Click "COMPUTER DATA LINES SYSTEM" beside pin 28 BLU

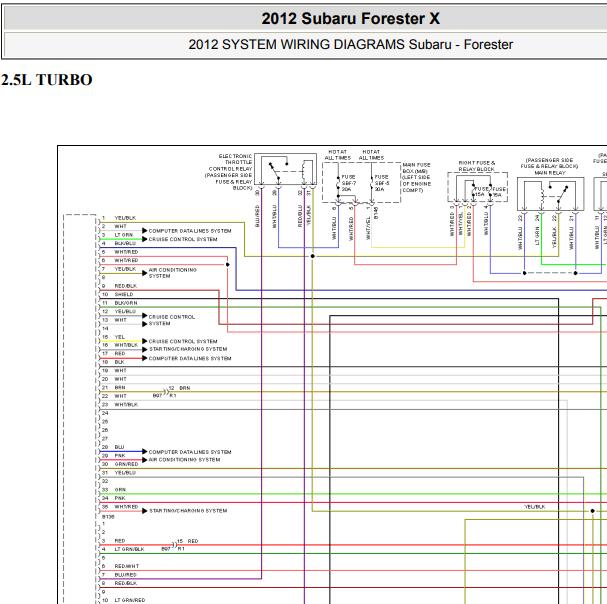(x=190, y=452)
